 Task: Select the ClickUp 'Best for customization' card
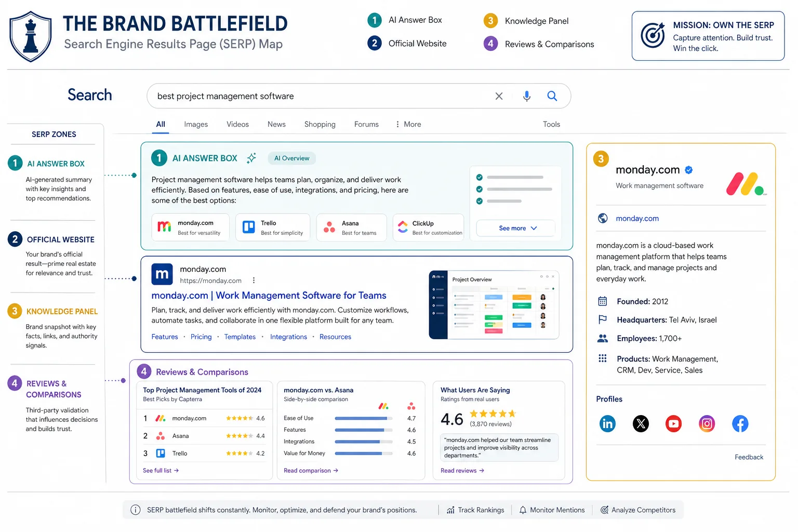pos(429,228)
